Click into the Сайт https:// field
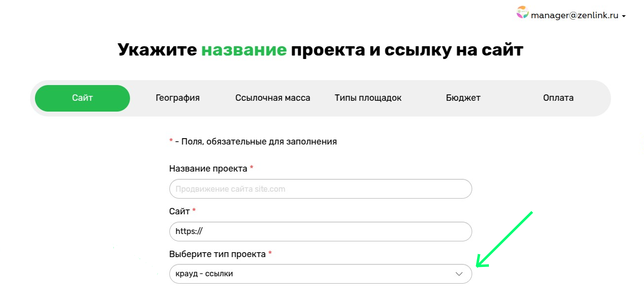This screenshot has width=644, height=293. click(x=320, y=232)
